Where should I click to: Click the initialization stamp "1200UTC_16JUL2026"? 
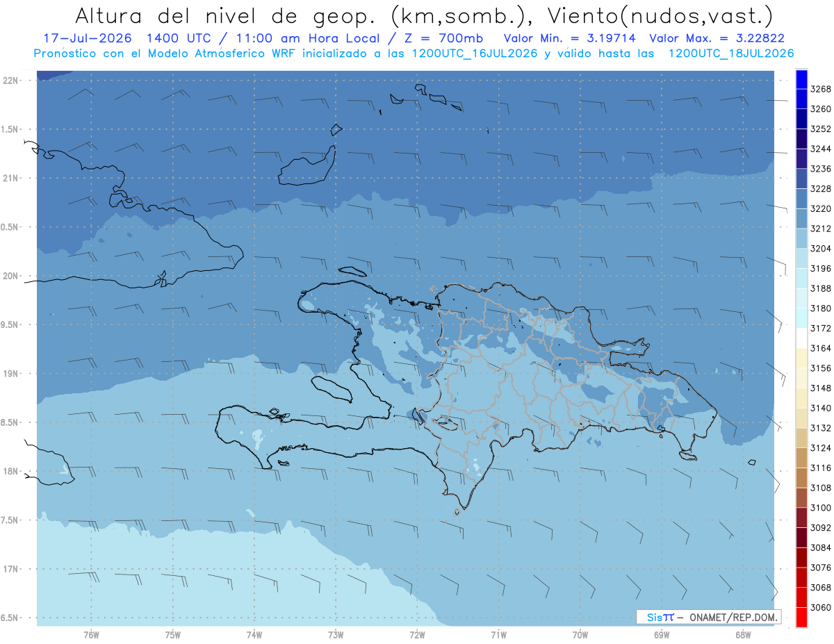(x=475, y=53)
